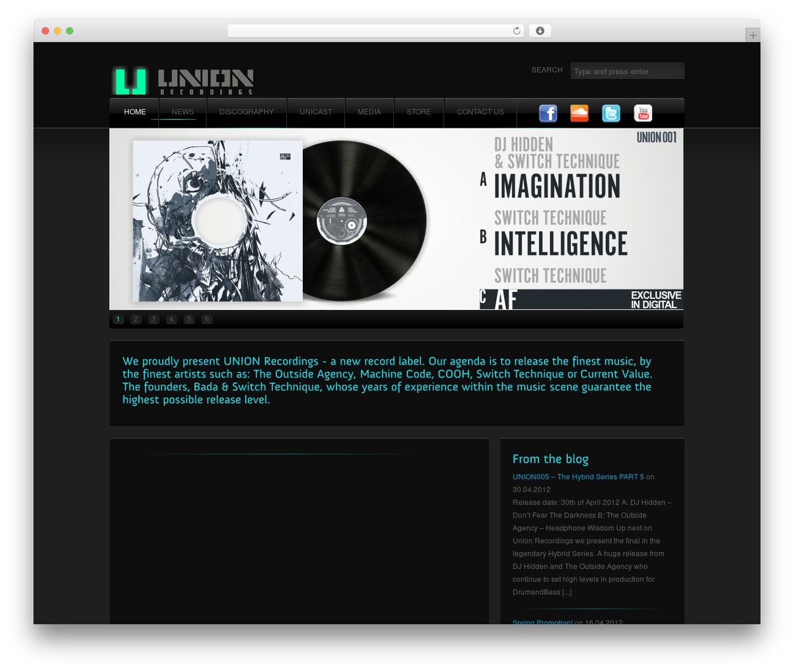The width and height of the screenshot is (794, 672).
Task: Switch to slide 2 in the carousel
Action: (x=136, y=319)
